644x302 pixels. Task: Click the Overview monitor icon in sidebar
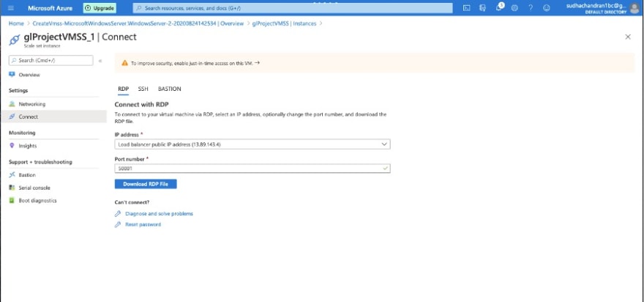[x=12, y=75]
